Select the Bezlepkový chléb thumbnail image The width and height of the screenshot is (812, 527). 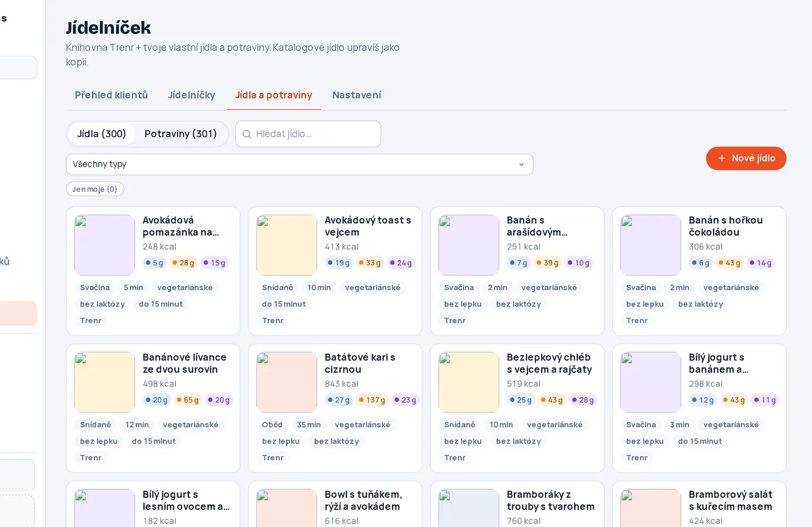pos(469,382)
